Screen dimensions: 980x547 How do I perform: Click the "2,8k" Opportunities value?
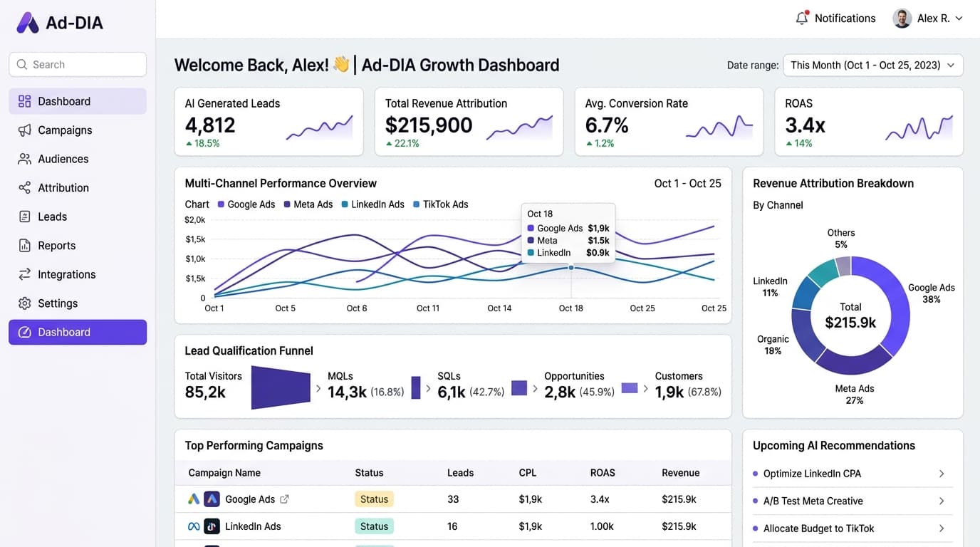coord(560,392)
